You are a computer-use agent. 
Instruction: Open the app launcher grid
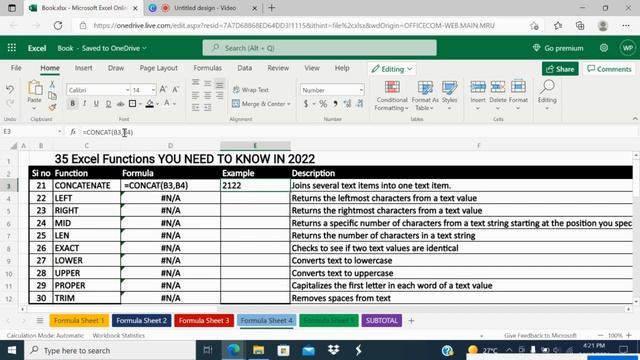click(12, 48)
